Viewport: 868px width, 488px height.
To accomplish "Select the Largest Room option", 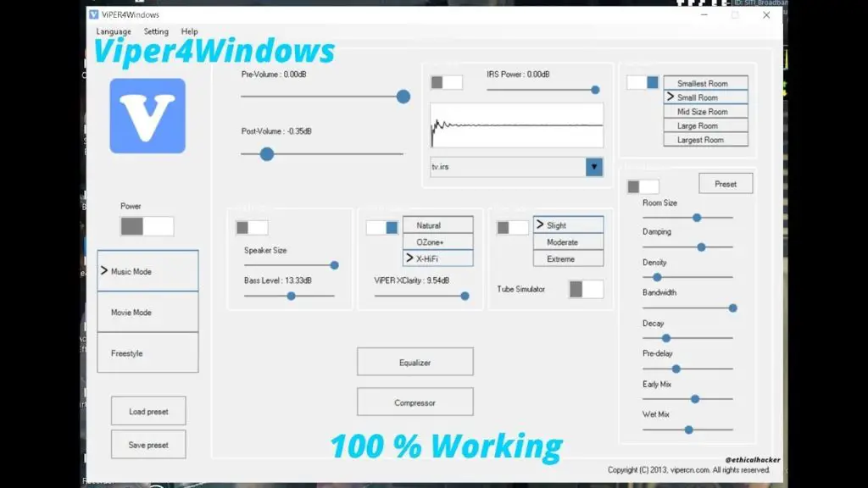I will point(706,140).
